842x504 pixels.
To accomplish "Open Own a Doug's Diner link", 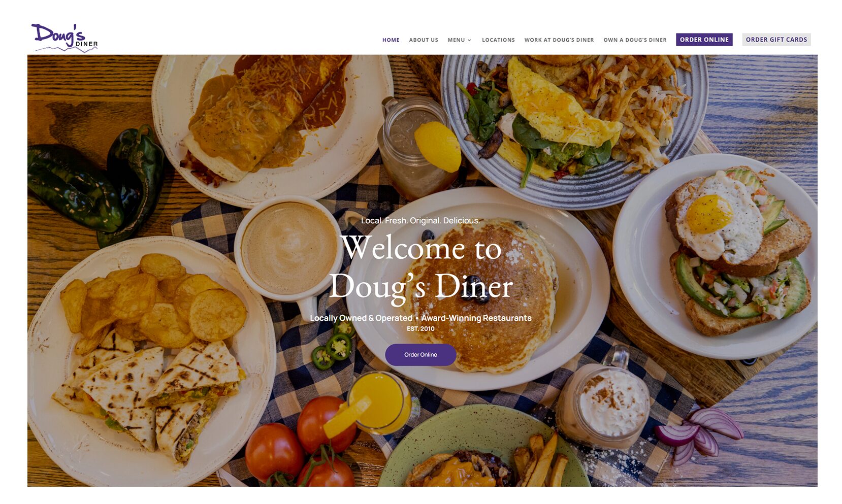I will (635, 40).
